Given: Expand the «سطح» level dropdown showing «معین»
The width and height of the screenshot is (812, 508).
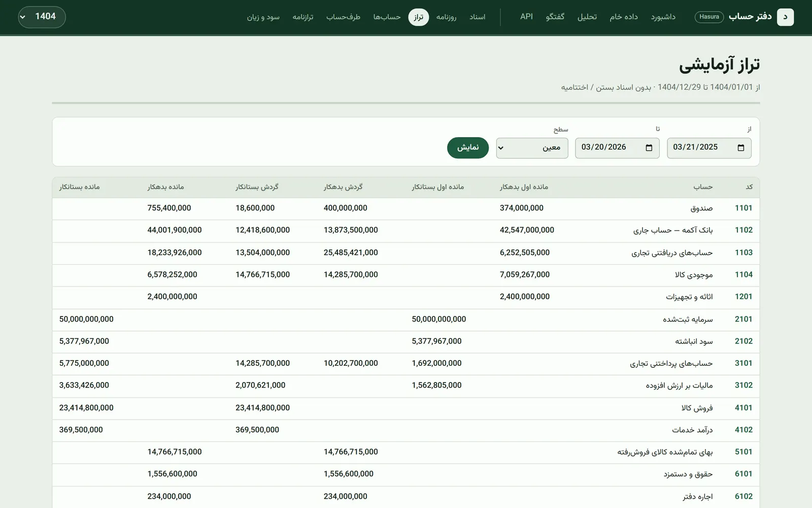Looking at the screenshot, I should 532,148.
